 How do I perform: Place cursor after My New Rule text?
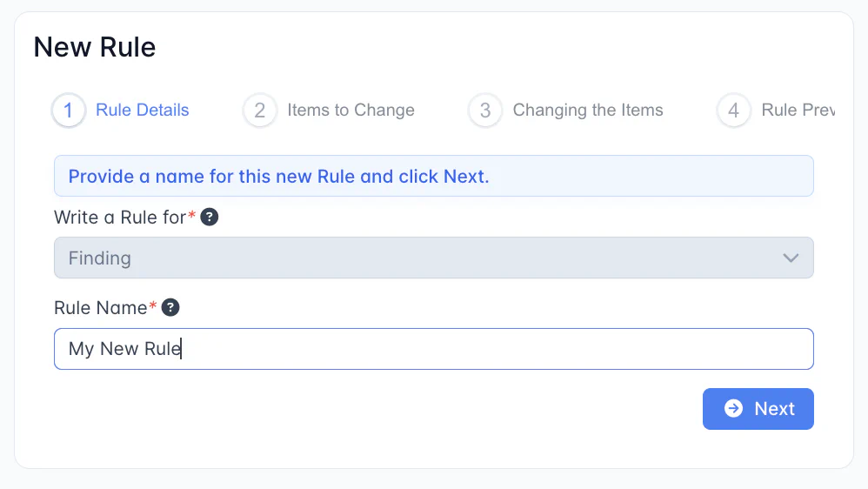181,349
